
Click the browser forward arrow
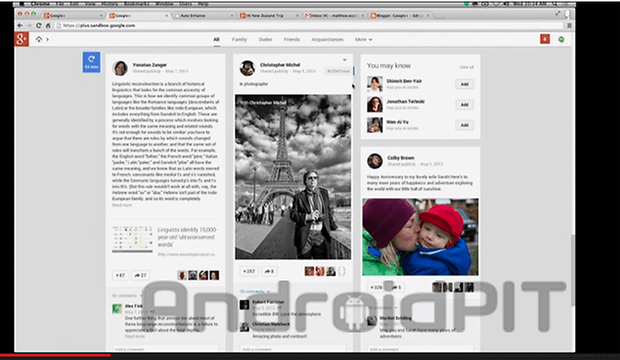point(29,25)
